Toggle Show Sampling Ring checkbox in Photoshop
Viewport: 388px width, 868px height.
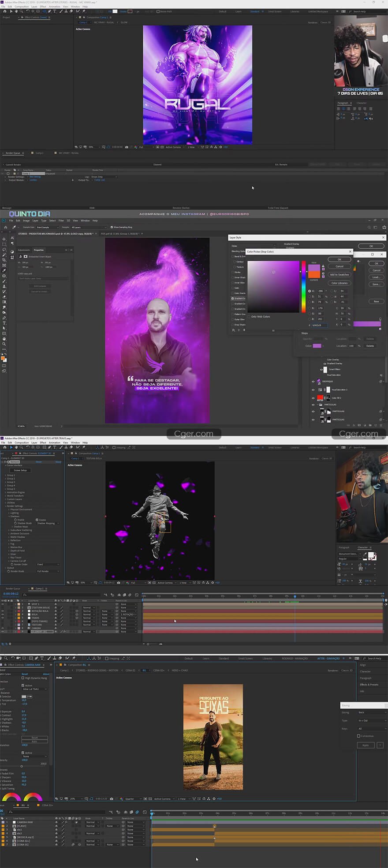112,227
